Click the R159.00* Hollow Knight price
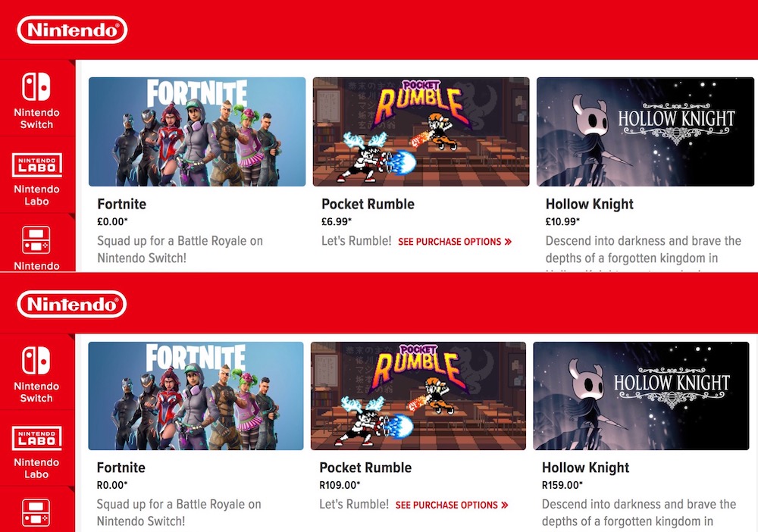The height and width of the screenshot is (532, 758). [562, 485]
